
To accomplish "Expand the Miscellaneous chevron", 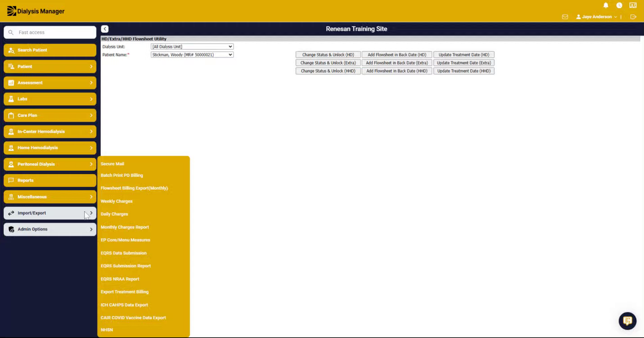I will [91, 197].
